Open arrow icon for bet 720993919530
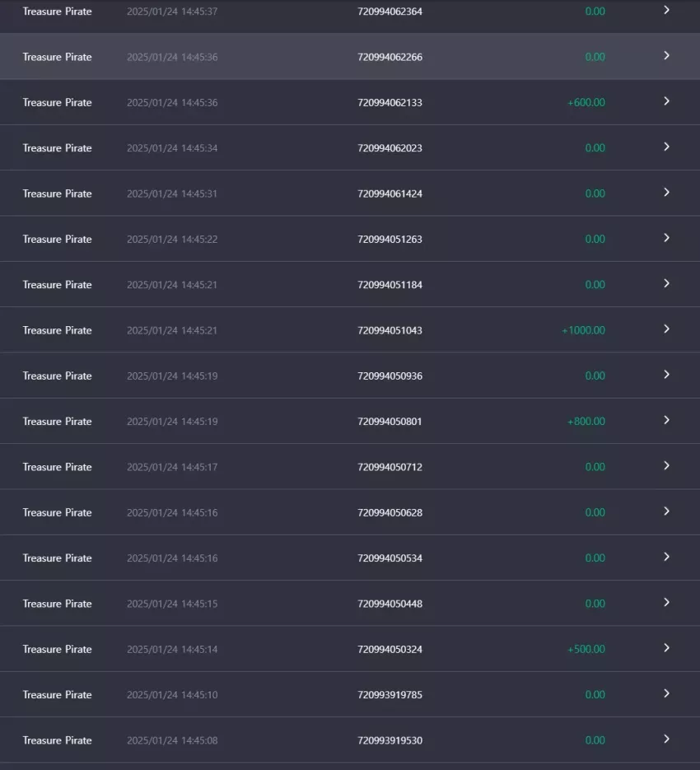 click(666, 739)
